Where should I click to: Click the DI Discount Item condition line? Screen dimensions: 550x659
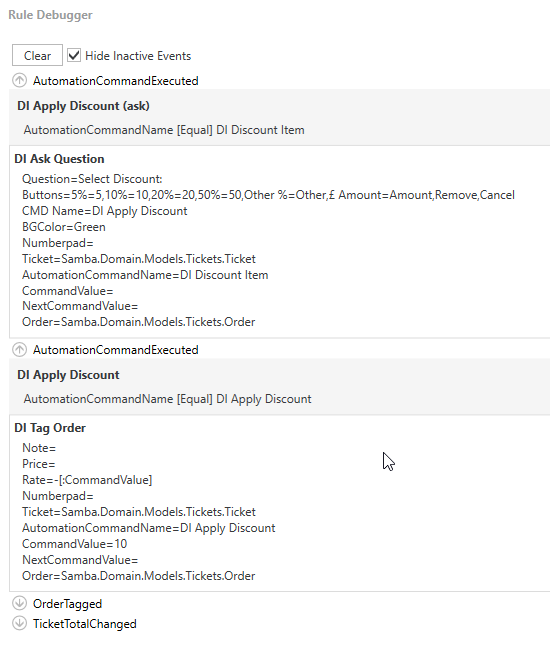pos(164,130)
